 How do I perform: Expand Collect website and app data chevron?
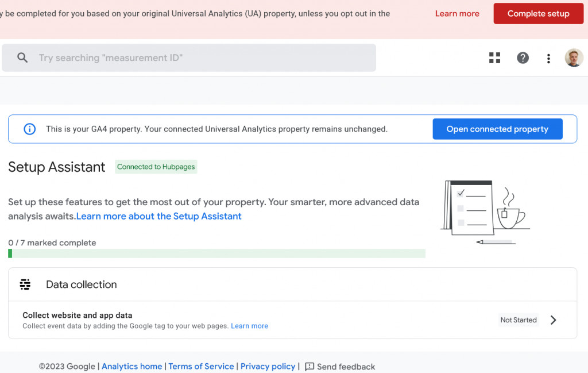coord(553,320)
